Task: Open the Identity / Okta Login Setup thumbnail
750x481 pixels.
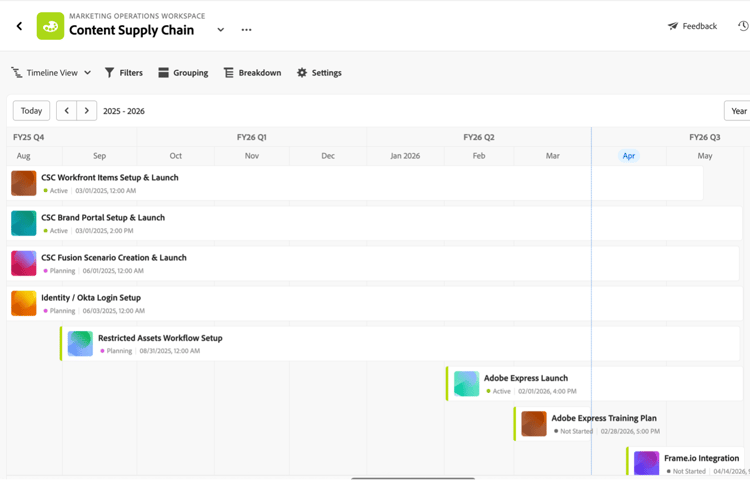Action: click(x=24, y=304)
